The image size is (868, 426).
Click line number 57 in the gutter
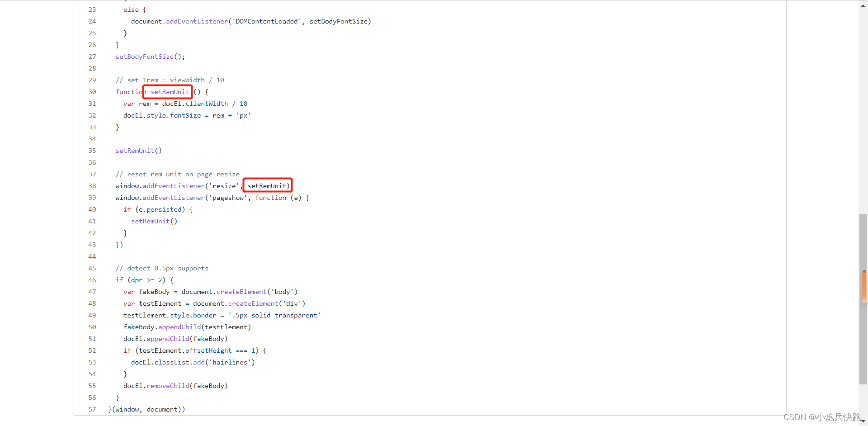(x=92, y=409)
